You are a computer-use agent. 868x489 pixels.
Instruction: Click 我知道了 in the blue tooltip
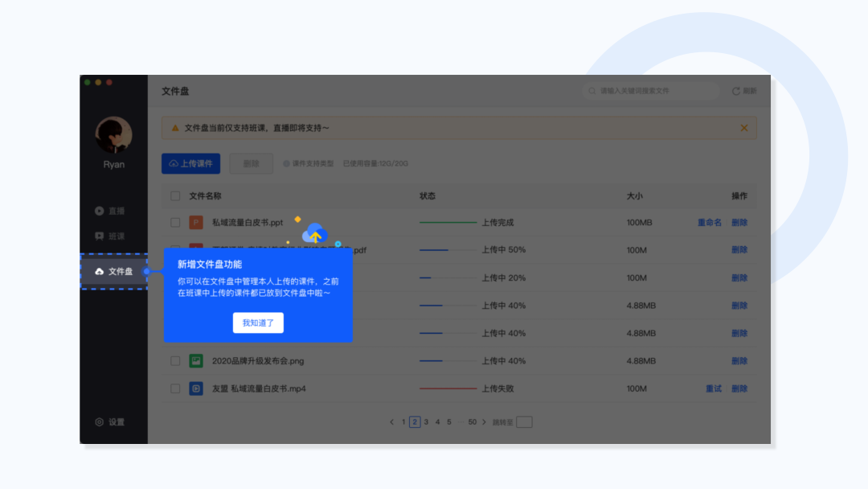258,323
